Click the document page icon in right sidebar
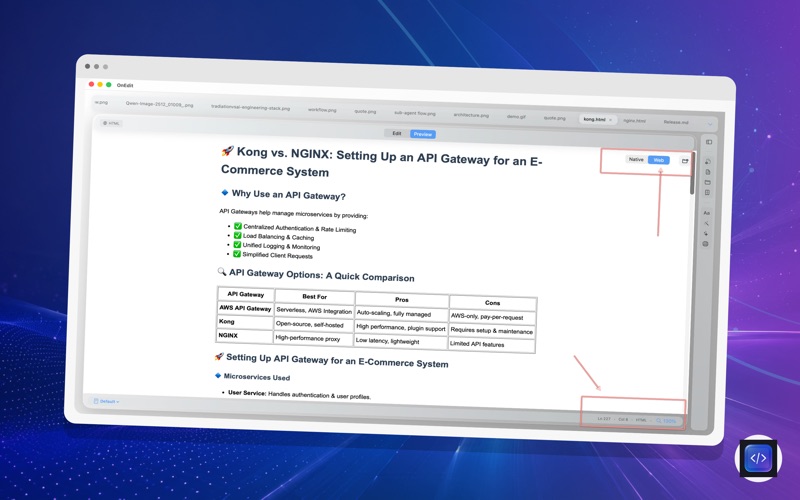This screenshot has width=800, height=500. click(708, 172)
